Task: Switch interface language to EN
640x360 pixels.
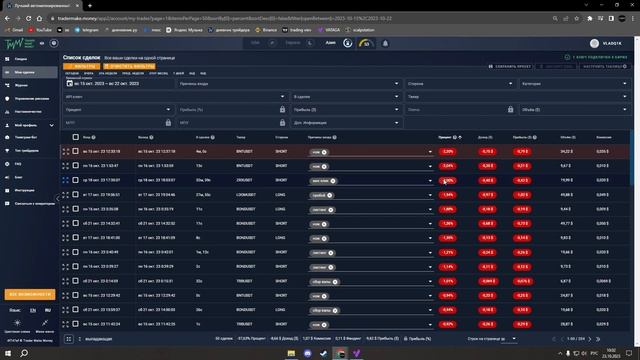Action: coord(33,310)
